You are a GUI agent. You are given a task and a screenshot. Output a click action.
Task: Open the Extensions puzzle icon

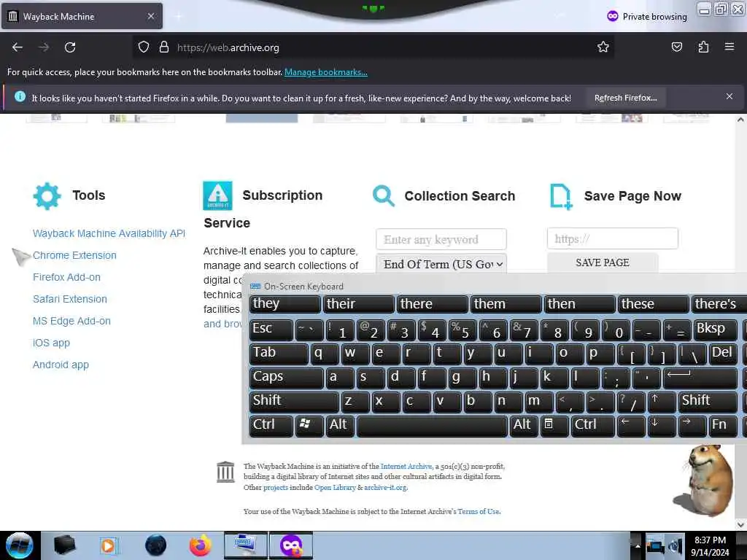pos(703,47)
